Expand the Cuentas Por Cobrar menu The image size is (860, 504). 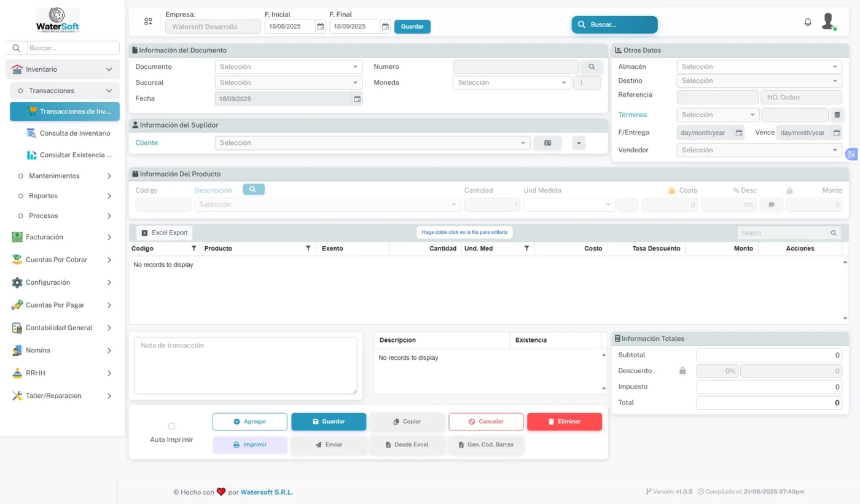62,260
